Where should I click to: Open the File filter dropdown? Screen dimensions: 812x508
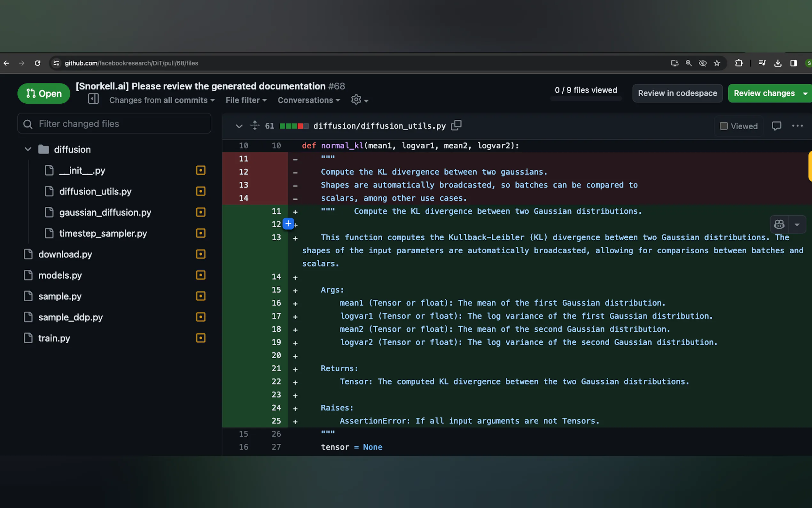pos(246,100)
